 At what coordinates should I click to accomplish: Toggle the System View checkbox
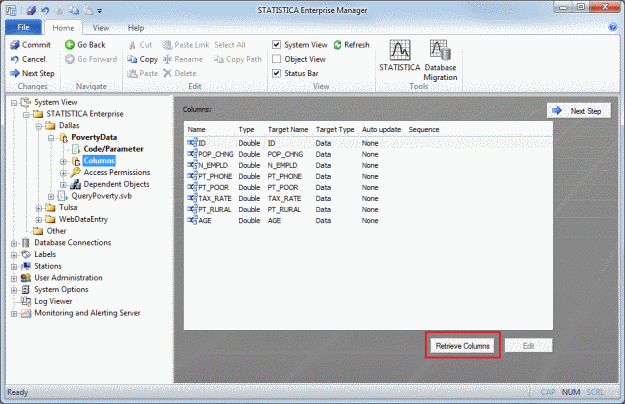click(276, 45)
